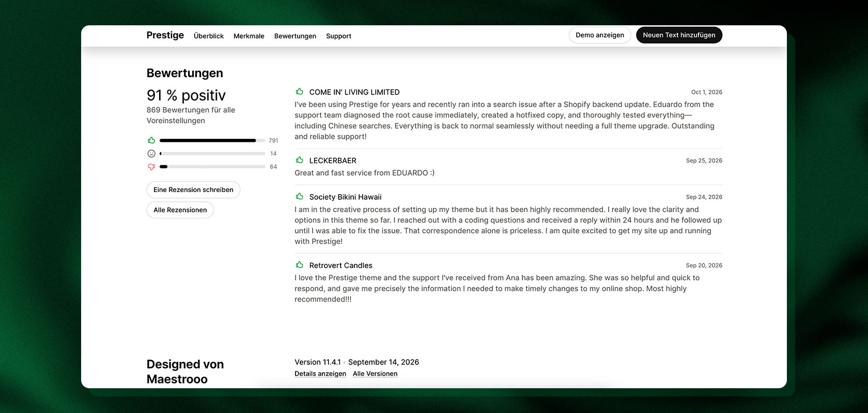Open the Alle Versionen link
The image size is (868, 413).
(375, 374)
